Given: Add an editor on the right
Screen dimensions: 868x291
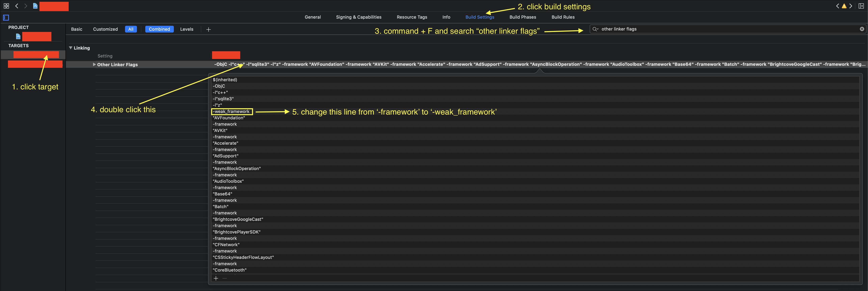Looking at the screenshot, I should point(861,6).
